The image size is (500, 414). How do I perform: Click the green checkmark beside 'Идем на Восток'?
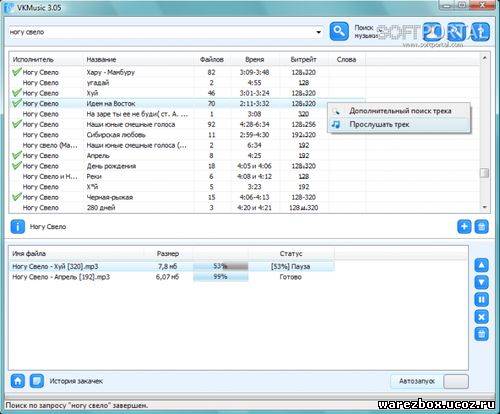(16, 103)
